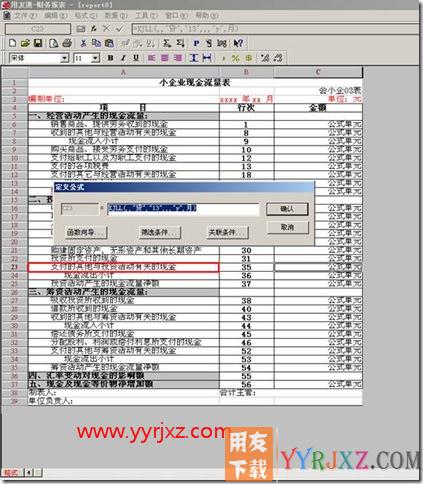423x484 pixels.
Task: Toggle the 格式 mode button at bottom
Action: [x=12, y=473]
